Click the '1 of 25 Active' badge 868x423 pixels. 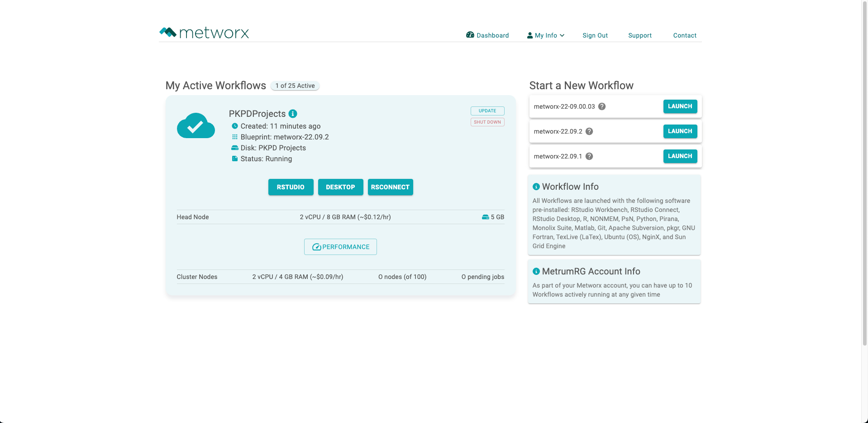(295, 86)
